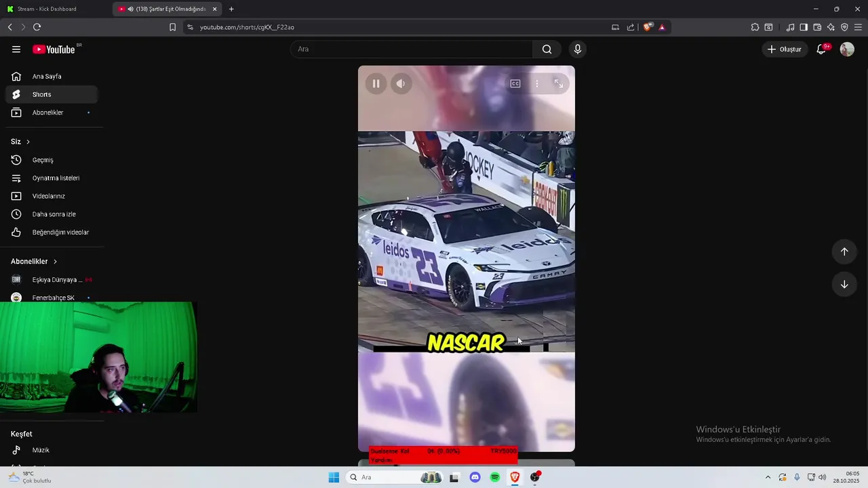Open Brave VPN shield icon
The image size is (868, 488).
(844, 27)
